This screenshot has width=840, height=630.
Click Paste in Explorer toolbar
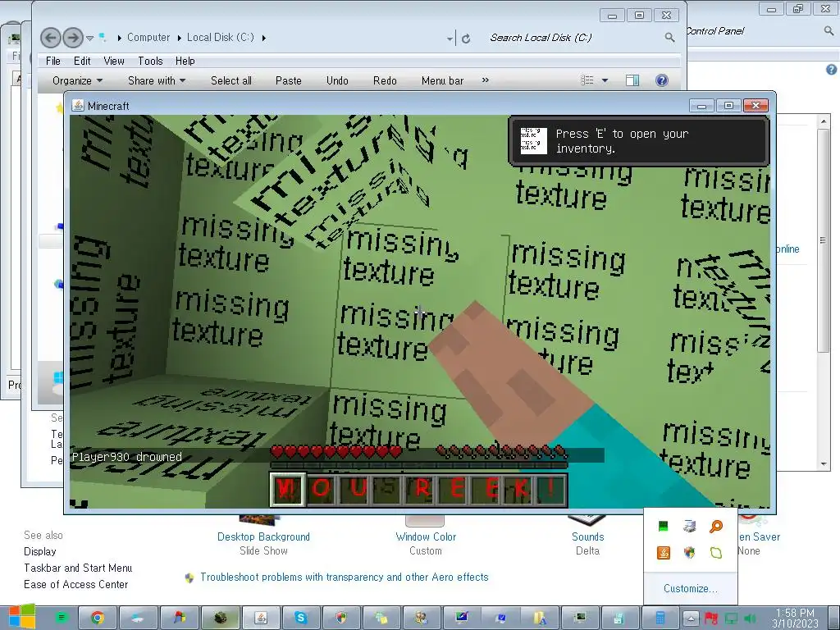[x=288, y=81]
